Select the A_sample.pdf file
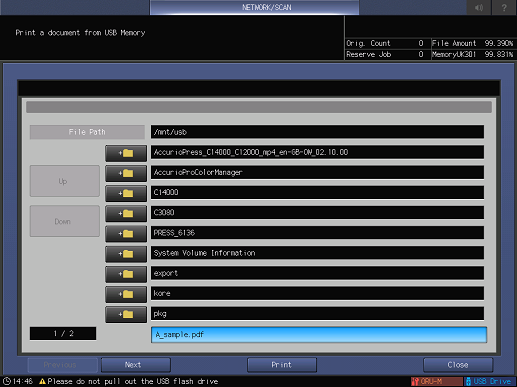The height and width of the screenshot is (387, 517). pyautogui.click(x=319, y=335)
